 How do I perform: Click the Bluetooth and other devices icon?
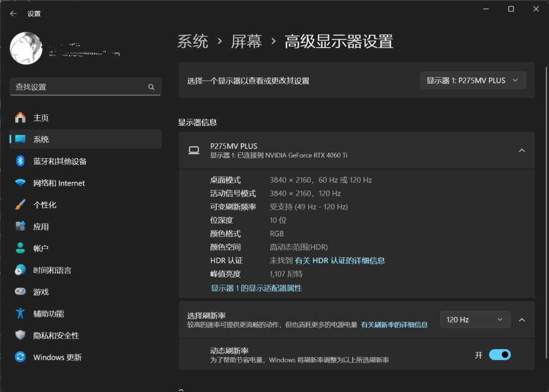20,161
